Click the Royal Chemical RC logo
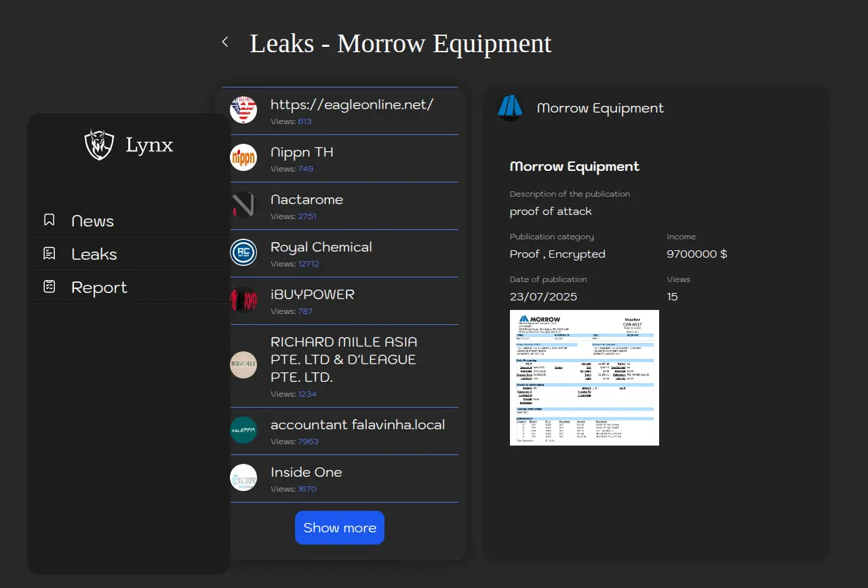The width and height of the screenshot is (868, 588). point(243,252)
